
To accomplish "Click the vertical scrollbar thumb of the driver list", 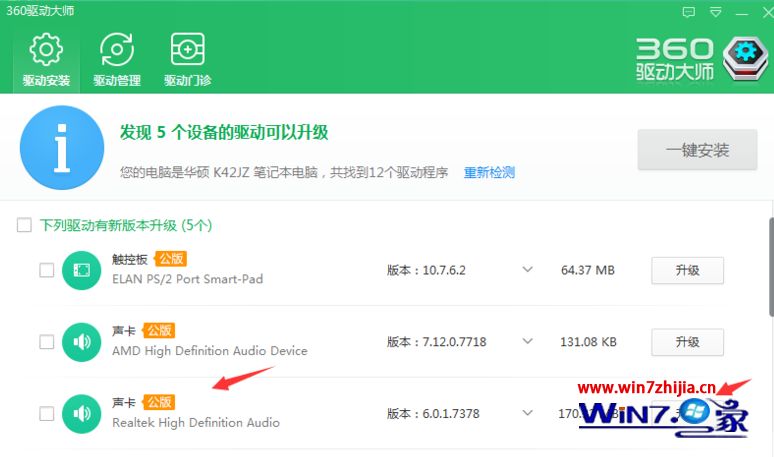I will pyautogui.click(x=771, y=267).
